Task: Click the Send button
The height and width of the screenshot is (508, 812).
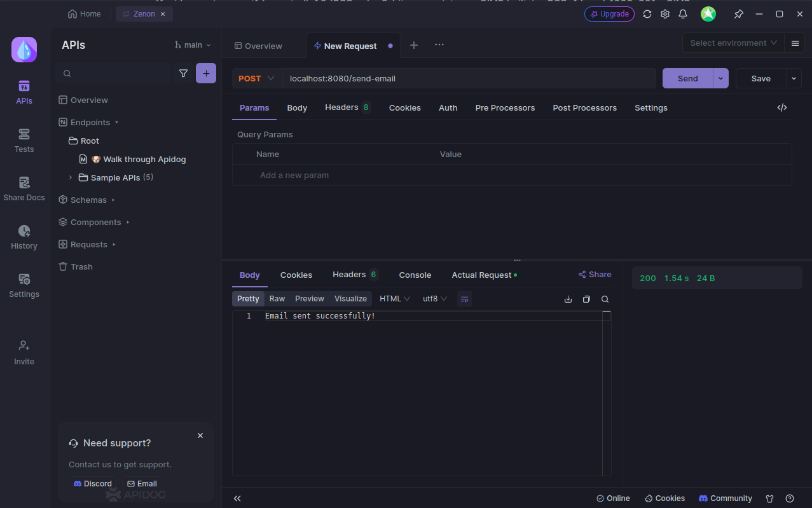Action: click(687, 78)
